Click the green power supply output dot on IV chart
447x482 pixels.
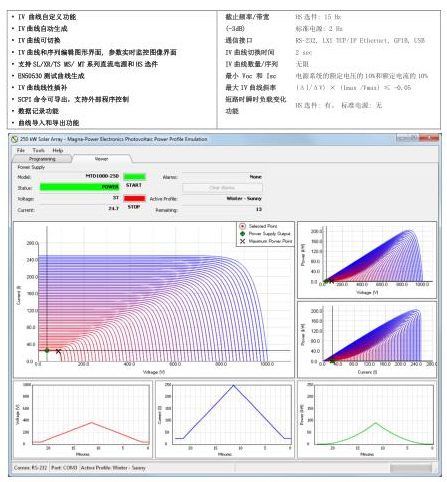(x=47, y=350)
